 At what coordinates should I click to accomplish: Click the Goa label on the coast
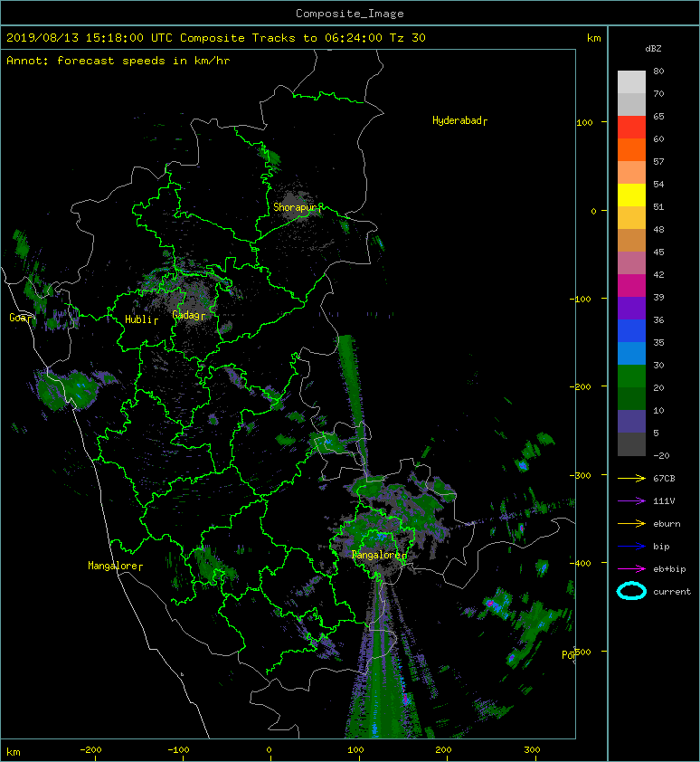tap(19, 318)
